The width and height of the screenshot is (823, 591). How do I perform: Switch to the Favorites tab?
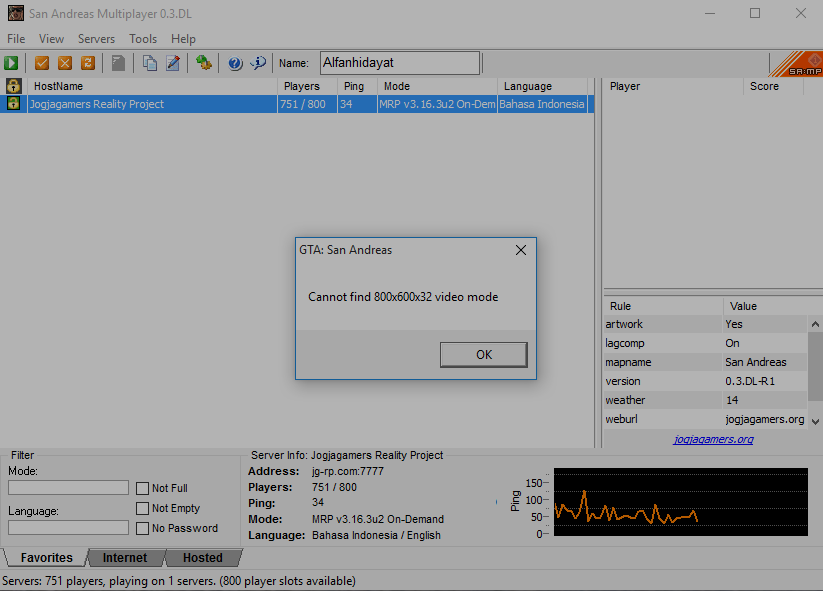46,557
